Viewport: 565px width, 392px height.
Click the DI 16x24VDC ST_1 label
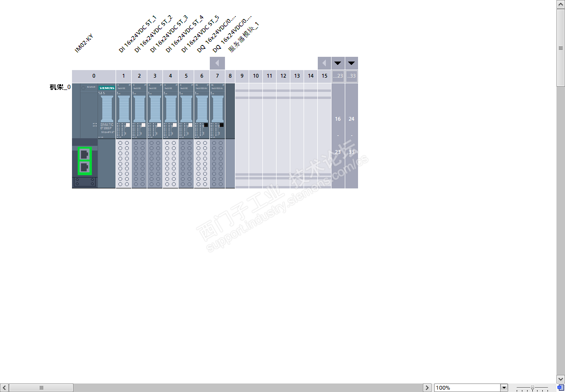click(x=138, y=35)
